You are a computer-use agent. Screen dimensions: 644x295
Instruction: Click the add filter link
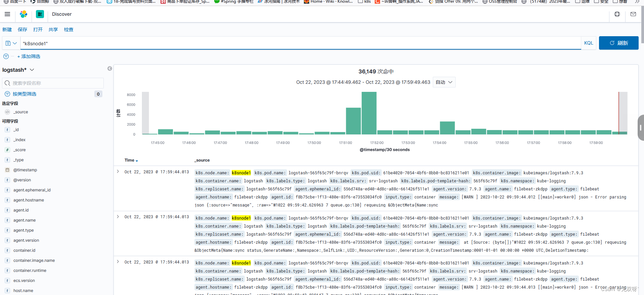point(29,56)
